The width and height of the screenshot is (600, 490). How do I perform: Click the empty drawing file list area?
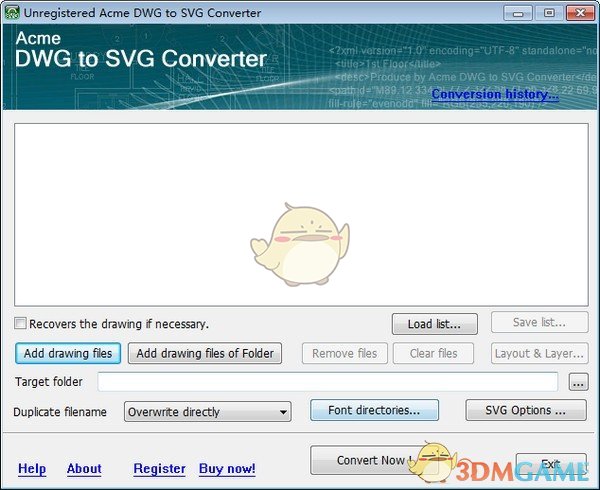(302, 215)
